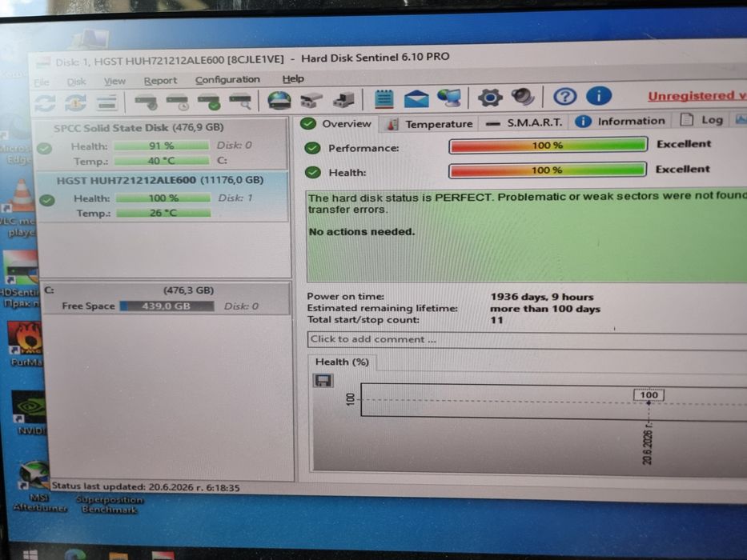This screenshot has height=560, width=747.
Task: Switch to the Information tab
Action: click(x=620, y=122)
